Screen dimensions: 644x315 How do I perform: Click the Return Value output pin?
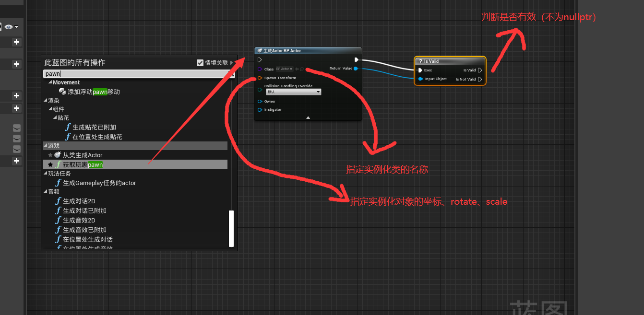point(356,69)
